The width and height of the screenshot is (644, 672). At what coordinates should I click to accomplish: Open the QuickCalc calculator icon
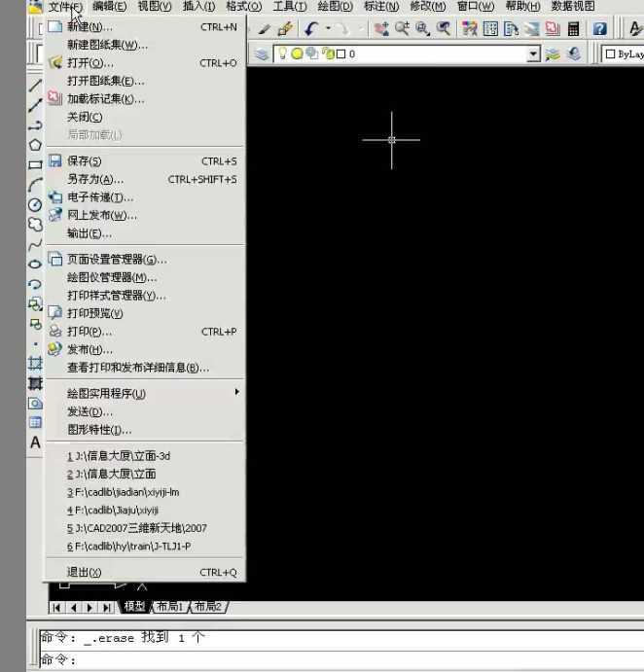[x=573, y=29]
